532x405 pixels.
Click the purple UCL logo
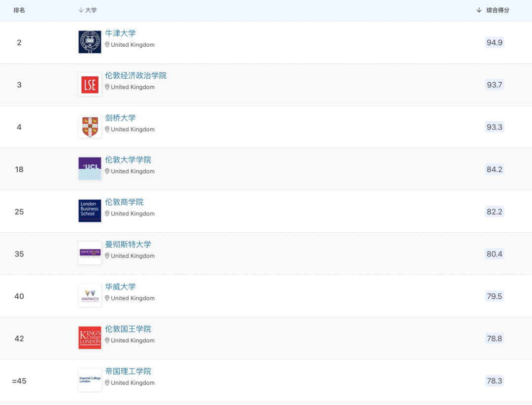point(90,168)
